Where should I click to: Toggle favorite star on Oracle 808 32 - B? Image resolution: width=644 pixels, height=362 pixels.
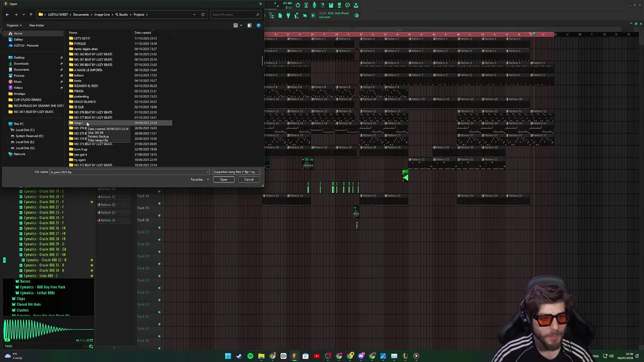[92, 260]
